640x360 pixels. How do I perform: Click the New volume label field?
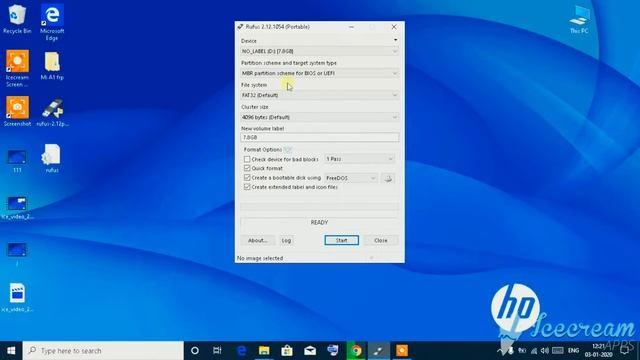pyautogui.click(x=320, y=138)
